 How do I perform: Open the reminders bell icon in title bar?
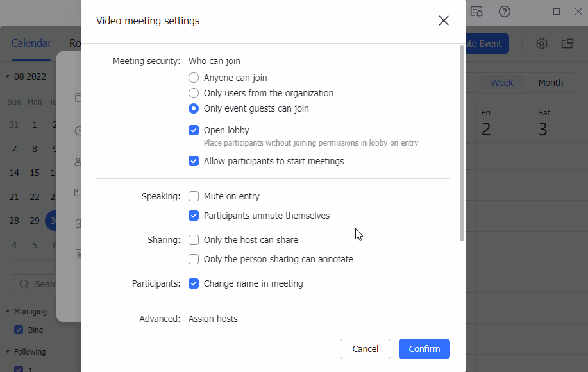click(x=476, y=12)
